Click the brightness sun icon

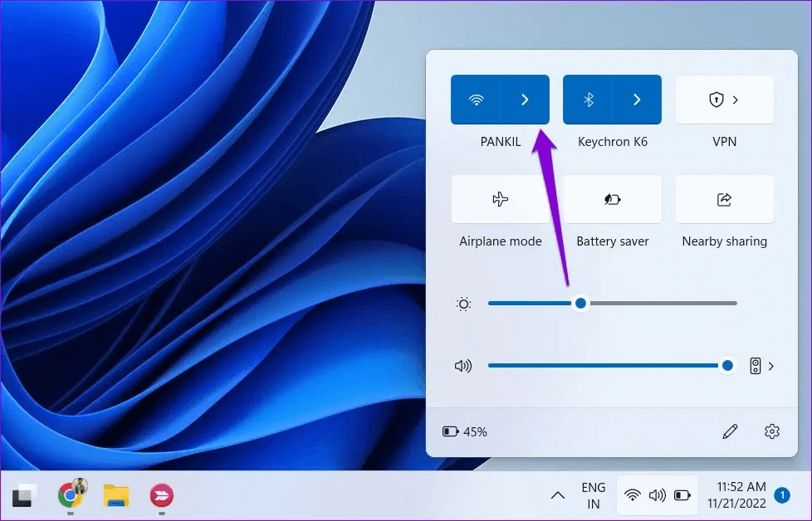tap(463, 304)
